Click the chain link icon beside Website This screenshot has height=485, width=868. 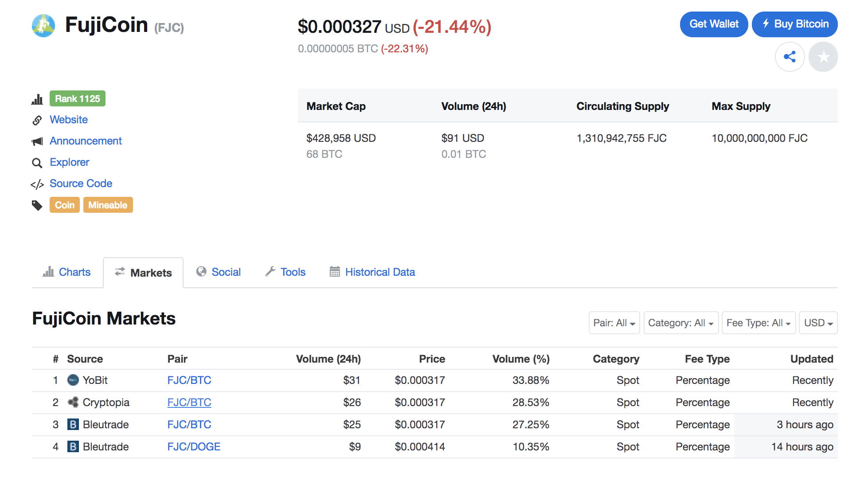pyautogui.click(x=37, y=120)
